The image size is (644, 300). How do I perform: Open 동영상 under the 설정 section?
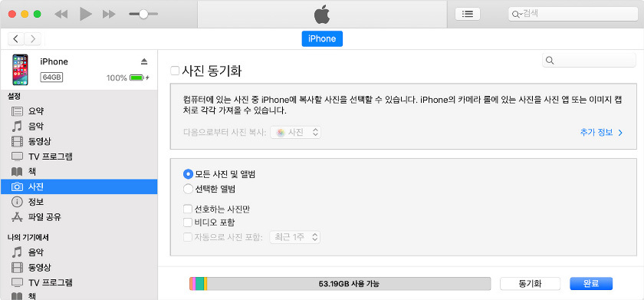pyautogui.click(x=79, y=141)
